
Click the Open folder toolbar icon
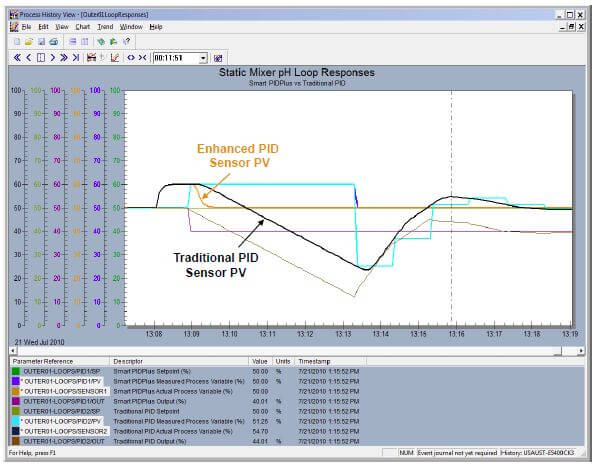coord(29,42)
